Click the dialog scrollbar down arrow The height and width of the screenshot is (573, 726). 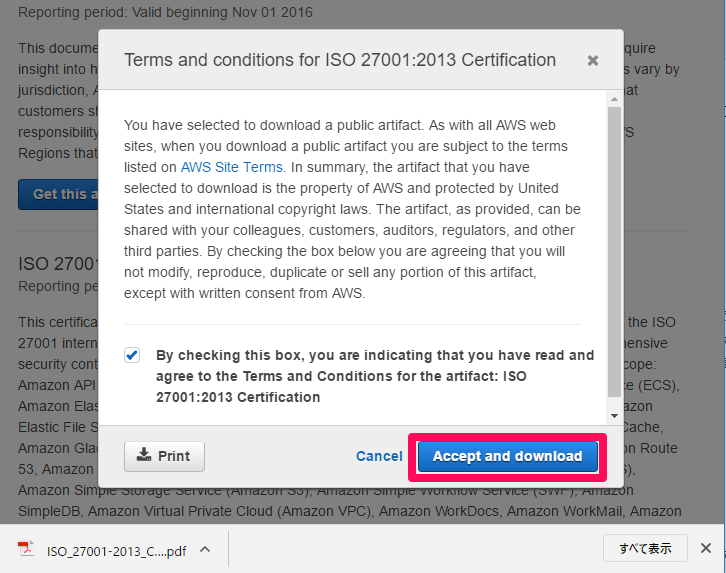tap(614, 416)
